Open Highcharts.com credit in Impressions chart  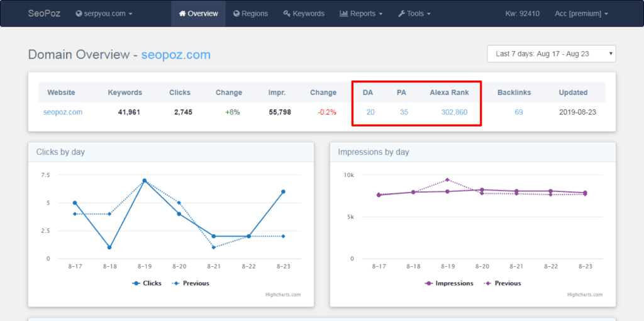point(585,295)
